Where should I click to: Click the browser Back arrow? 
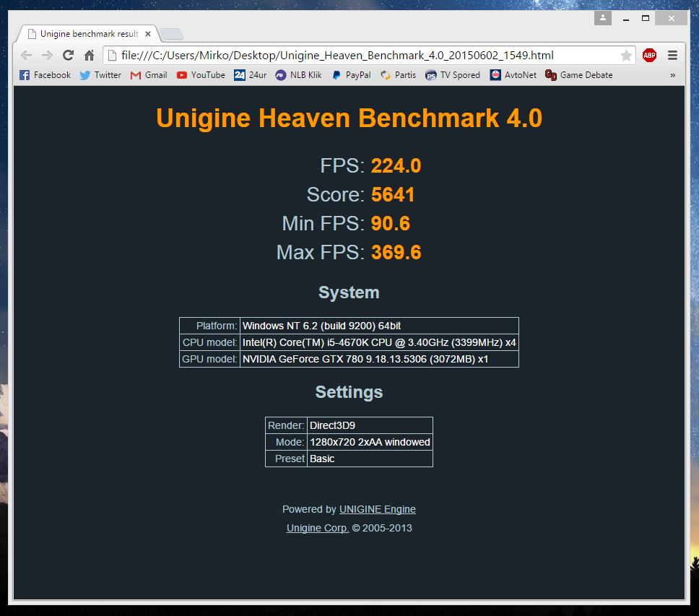[26, 56]
